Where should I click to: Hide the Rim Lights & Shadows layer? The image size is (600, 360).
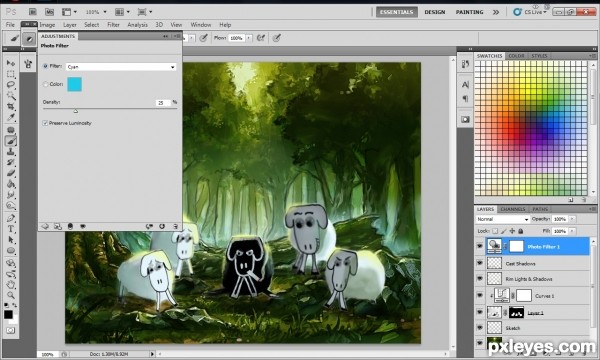[x=479, y=279]
